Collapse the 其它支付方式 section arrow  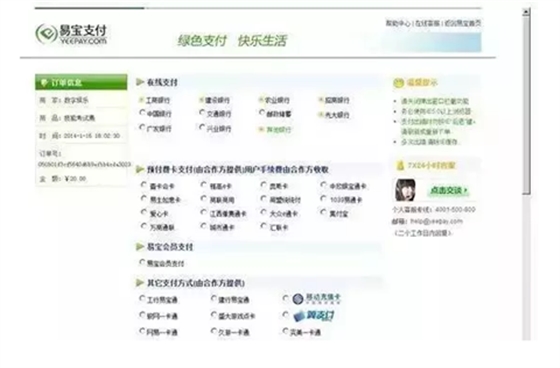(x=140, y=283)
